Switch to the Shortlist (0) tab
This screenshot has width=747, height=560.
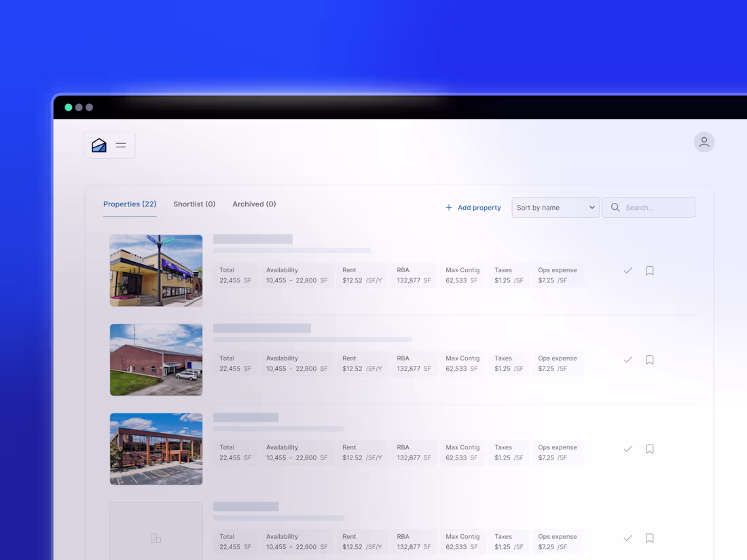194,204
